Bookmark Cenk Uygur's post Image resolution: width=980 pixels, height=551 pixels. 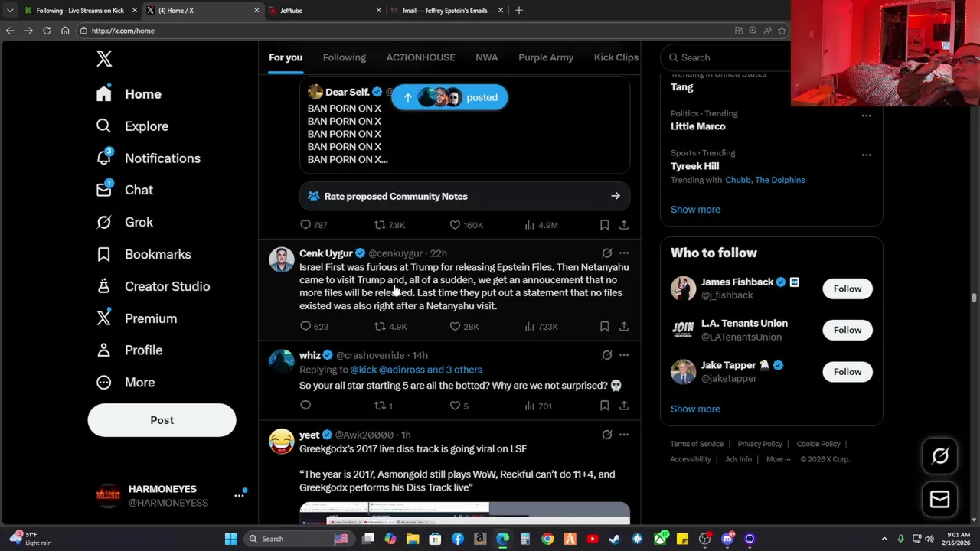[604, 327]
